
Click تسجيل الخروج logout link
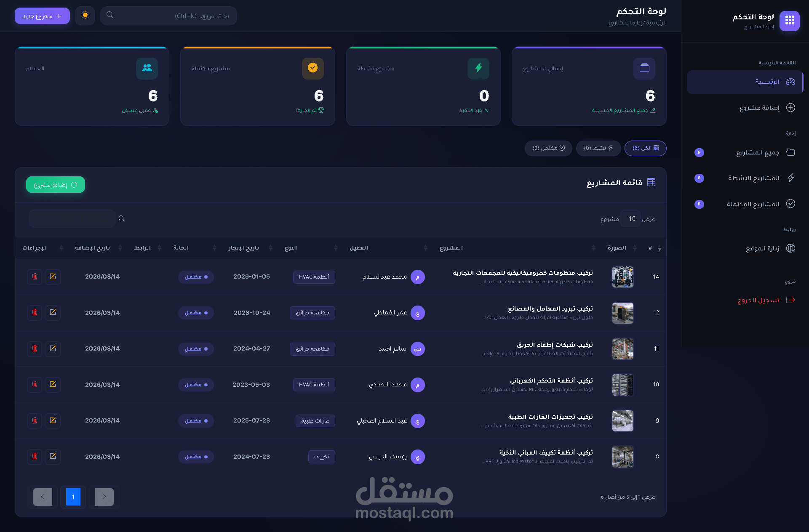(758, 300)
